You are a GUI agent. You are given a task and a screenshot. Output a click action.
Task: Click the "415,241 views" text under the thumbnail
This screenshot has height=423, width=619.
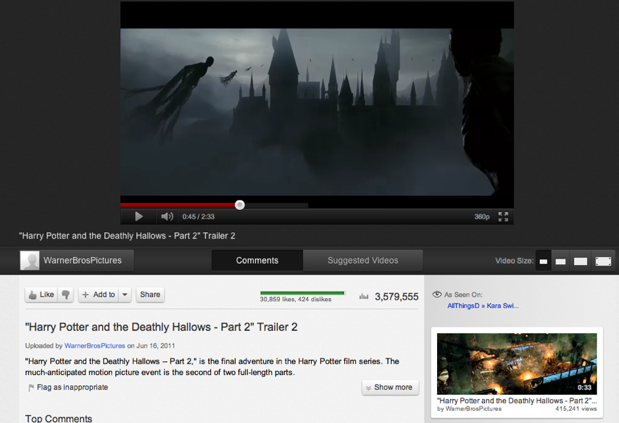(576, 409)
